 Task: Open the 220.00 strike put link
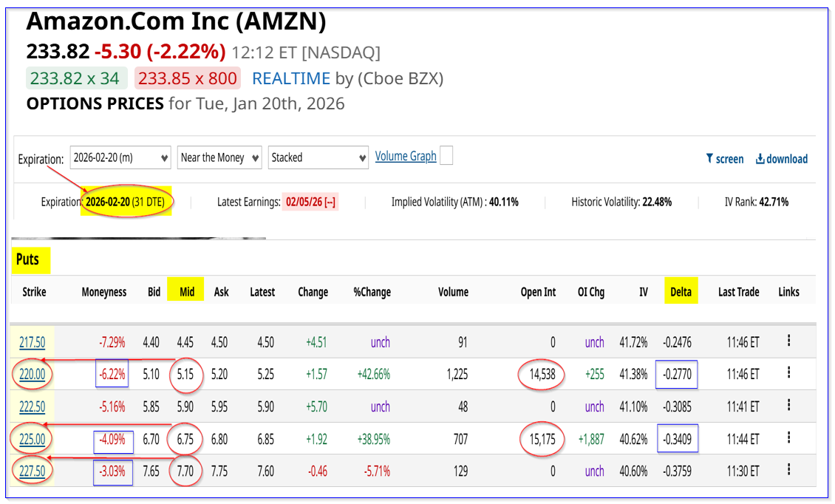point(32,375)
